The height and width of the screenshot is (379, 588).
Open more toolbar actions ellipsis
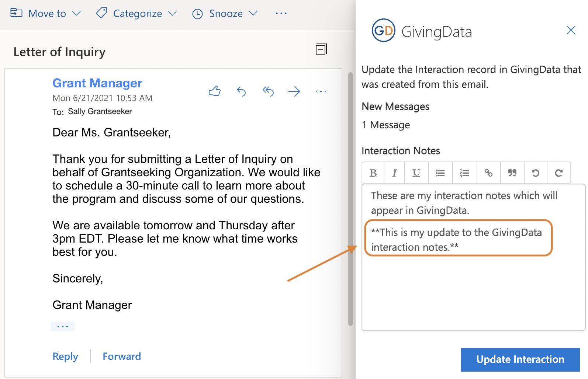(x=281, y=14)
